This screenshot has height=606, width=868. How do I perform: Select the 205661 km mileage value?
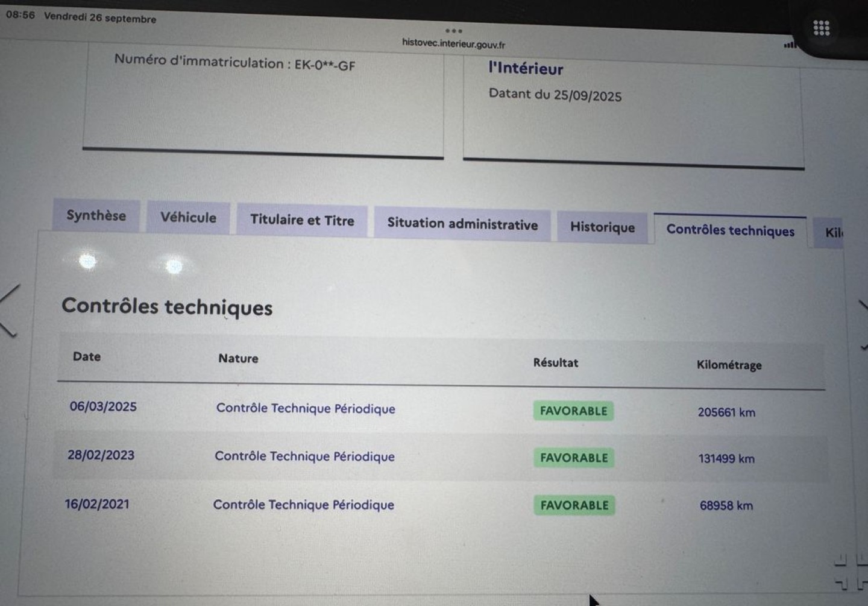coord(726,412)
